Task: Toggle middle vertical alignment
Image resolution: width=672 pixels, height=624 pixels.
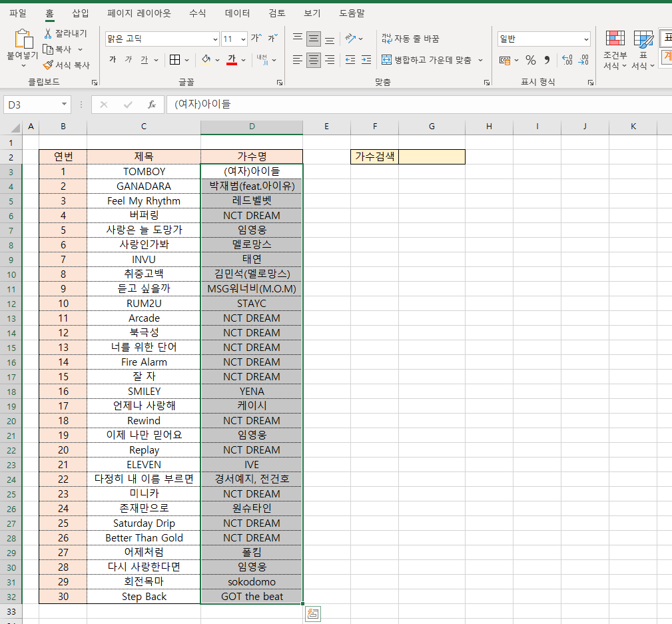Action: 314,39
